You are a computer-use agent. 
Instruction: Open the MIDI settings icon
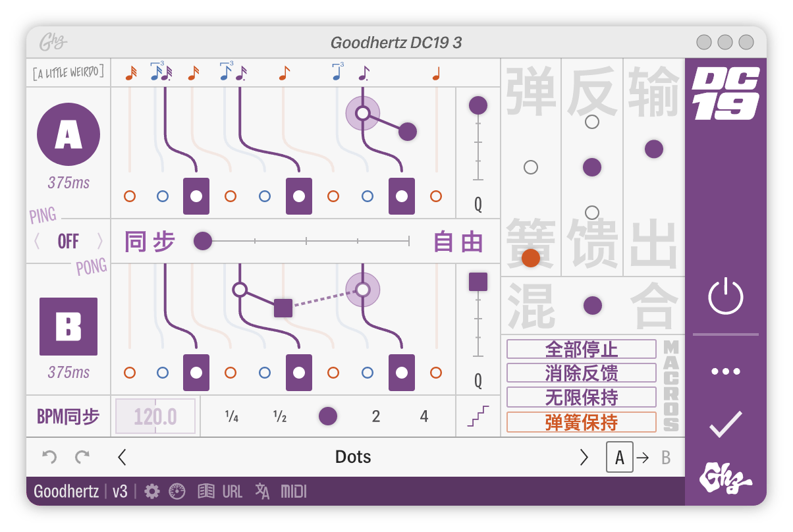coord(294,491)
